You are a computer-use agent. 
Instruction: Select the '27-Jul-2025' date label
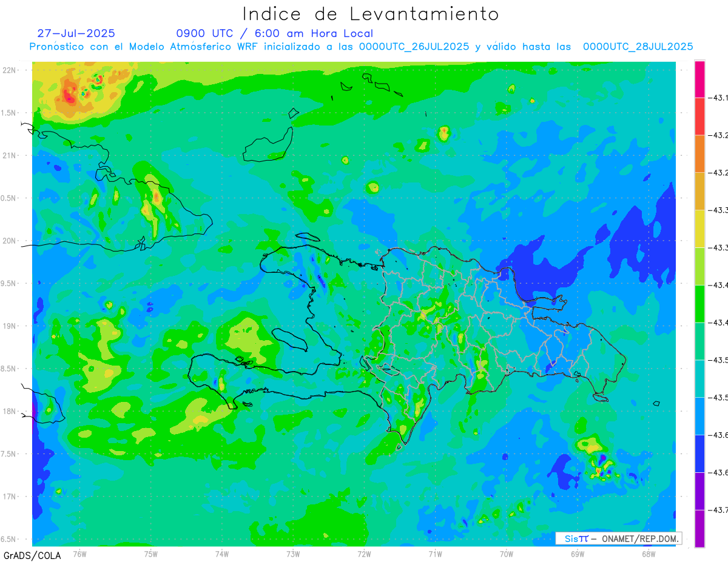tap(76, 33)
